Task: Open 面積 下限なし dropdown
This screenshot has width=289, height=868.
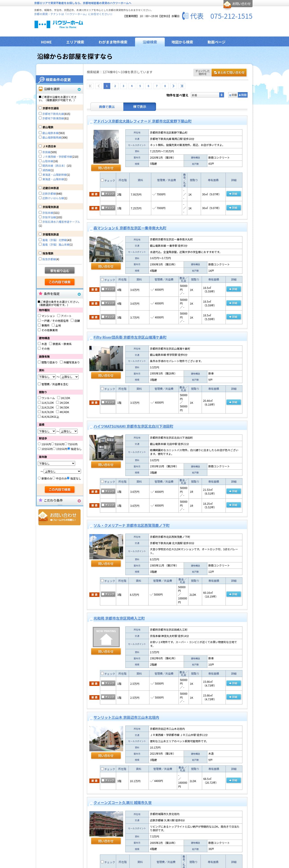Action: (x=46, y=431)
